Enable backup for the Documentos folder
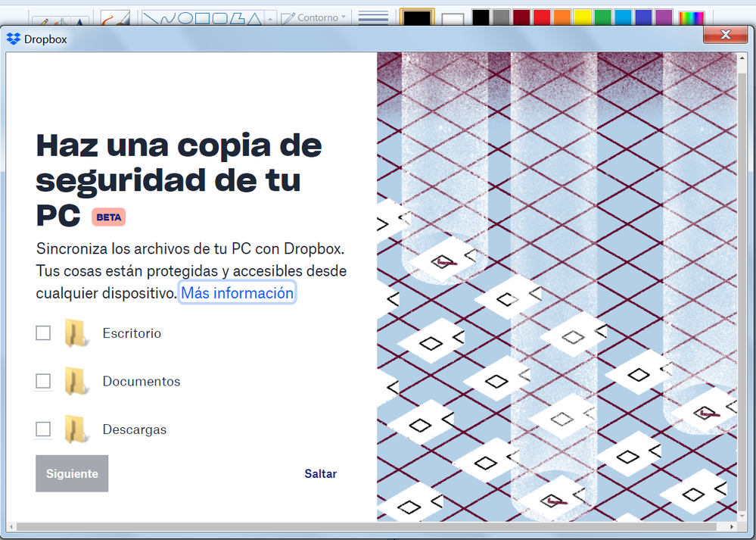The image size is (756, 540). pos(43,381)
